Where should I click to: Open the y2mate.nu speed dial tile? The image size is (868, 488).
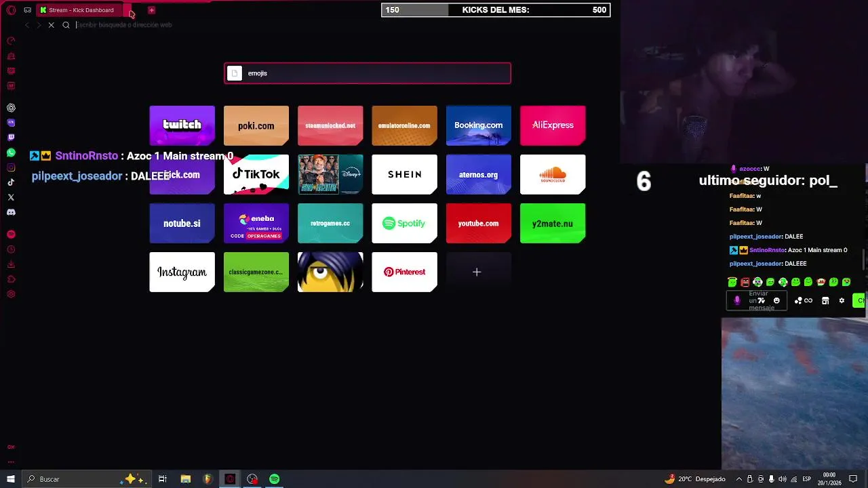(553, 223)
